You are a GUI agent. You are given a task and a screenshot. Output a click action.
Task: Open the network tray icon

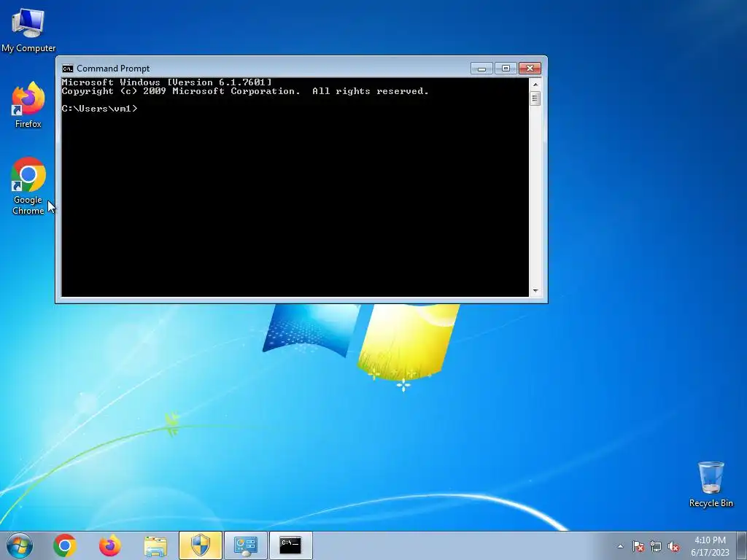coord(656,546)
